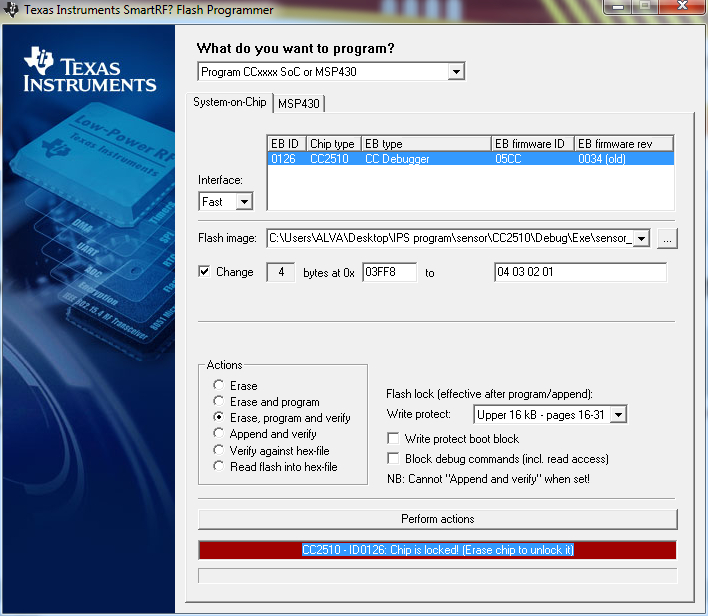Click the red 'Chip is locked' status message
Screen dimensions: 708x616
438,550
